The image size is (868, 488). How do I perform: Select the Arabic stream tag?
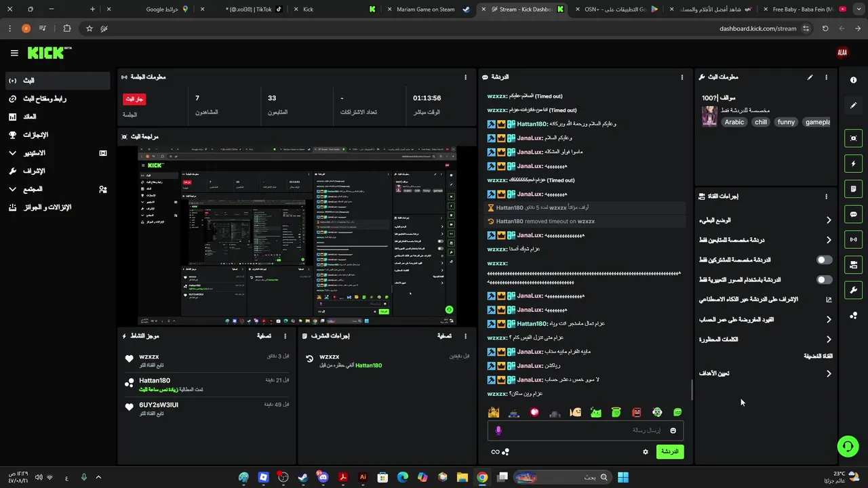[x=734, y=123]
